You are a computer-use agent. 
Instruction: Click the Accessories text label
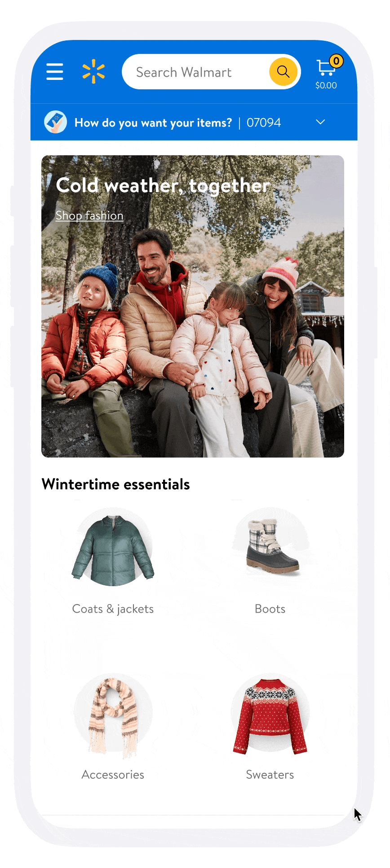tap(113, 775)
